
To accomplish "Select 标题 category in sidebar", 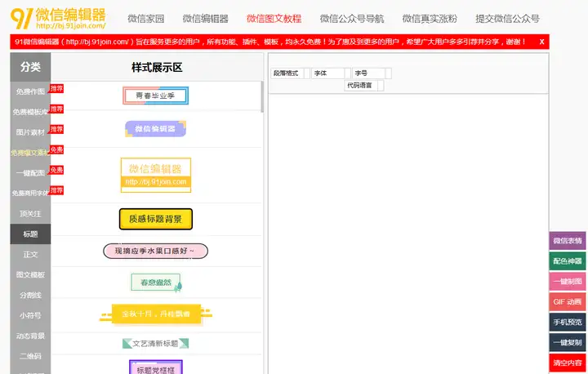I will 30,234.
